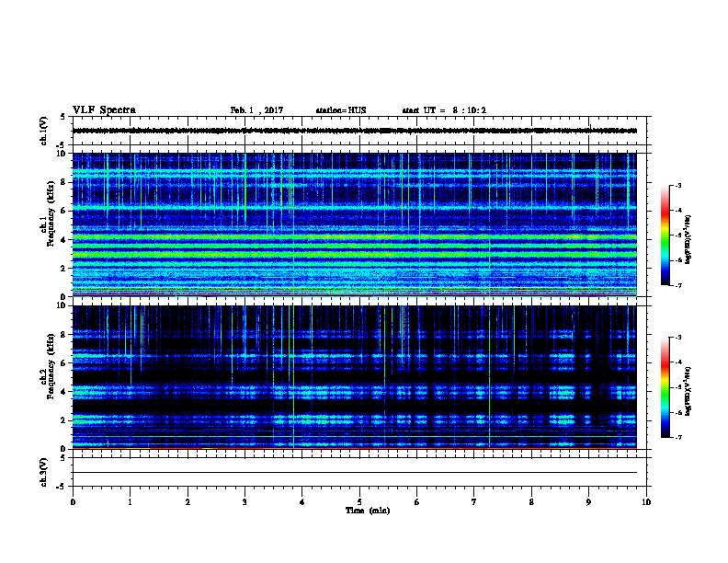Click the '-3' label on ch.1 colorbar
Viewport: 728px width, 563px height.
click(x=677, y=185)
